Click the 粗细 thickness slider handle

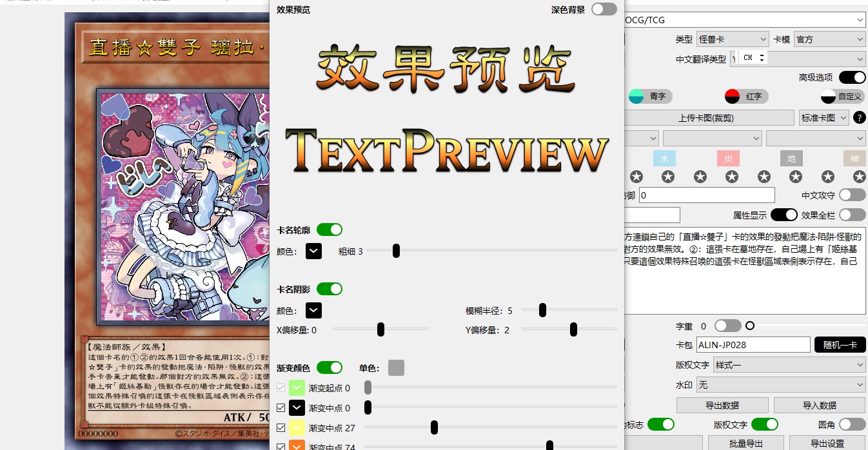click(396, 251)
